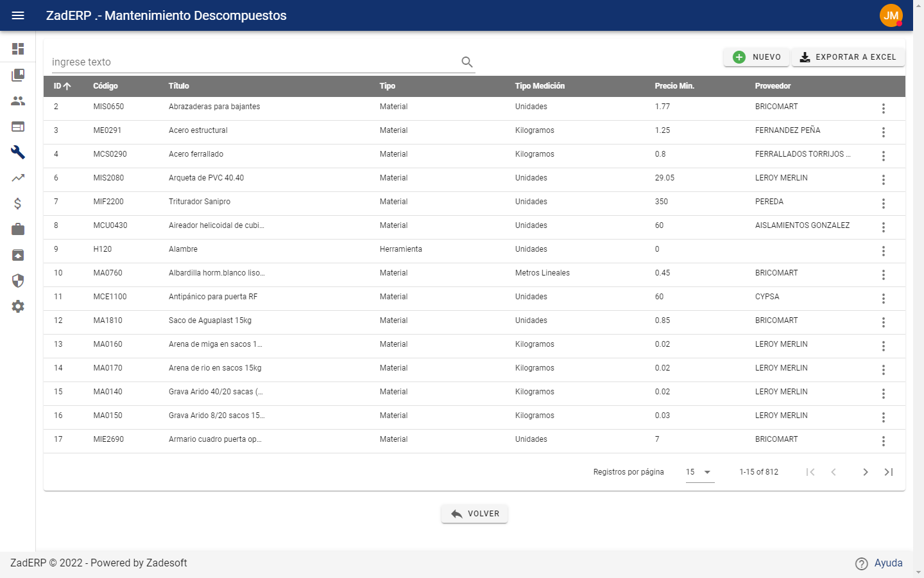The width and height of the screenshot is (924, 578).
Task: Open the Ayuda help link
Action: [x=888, y=563]
